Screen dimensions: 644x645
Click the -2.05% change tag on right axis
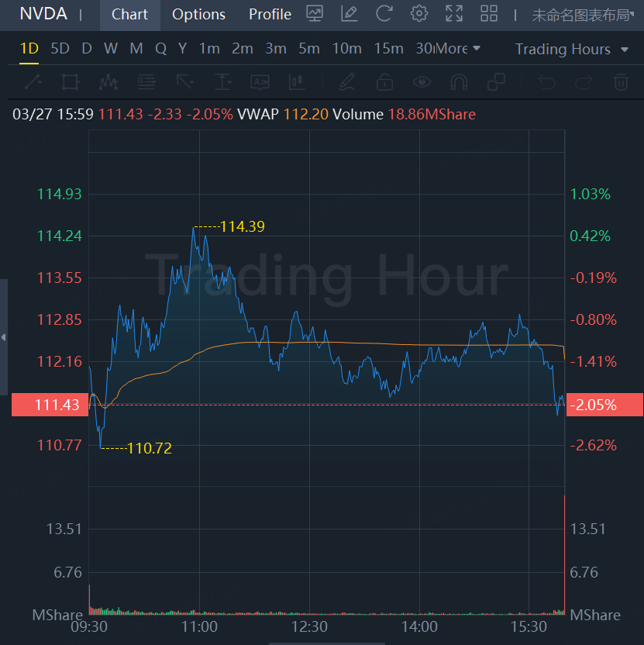click(x=604, y=405)
